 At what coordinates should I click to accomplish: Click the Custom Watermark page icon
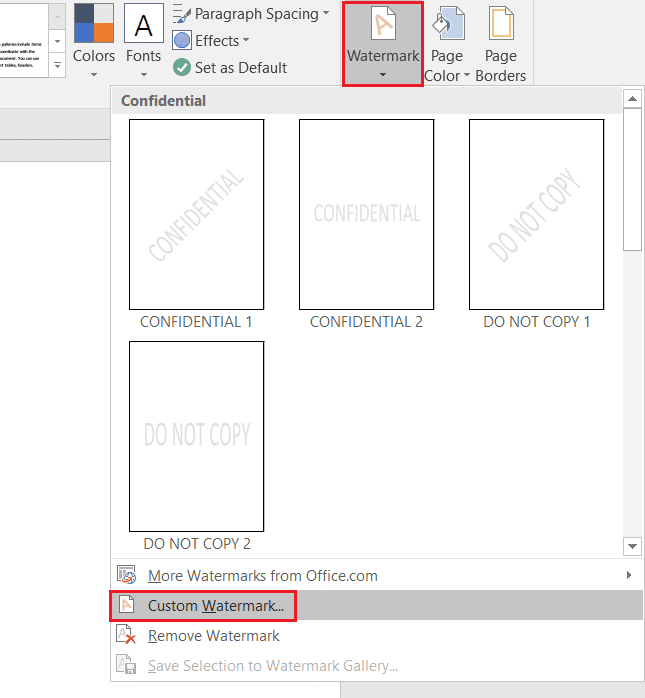(126, 605)
